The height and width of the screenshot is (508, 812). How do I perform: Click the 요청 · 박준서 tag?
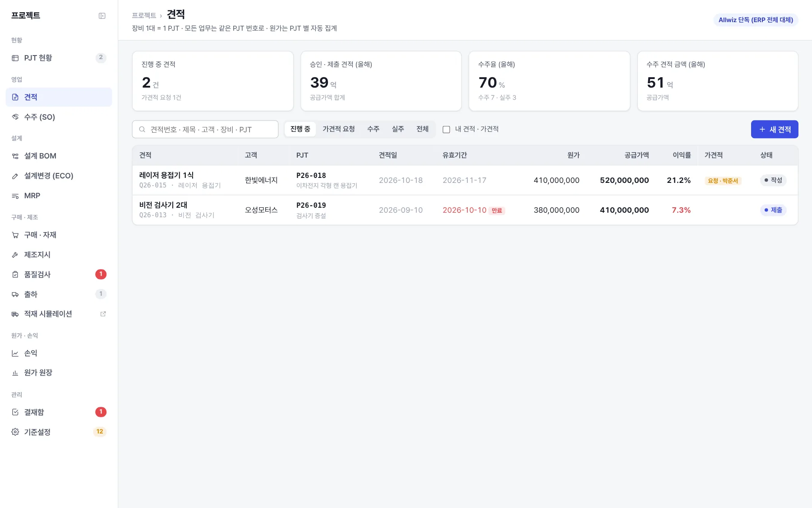coord(723,181)
